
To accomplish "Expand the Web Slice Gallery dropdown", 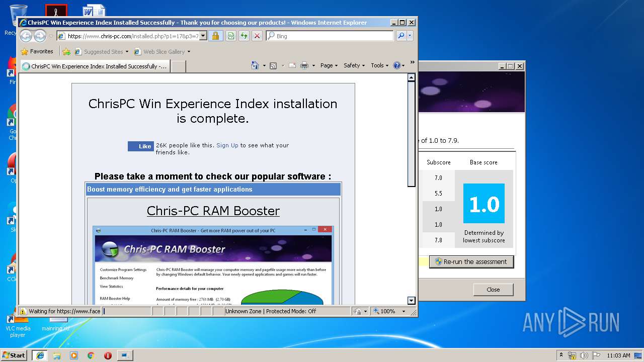I will [189, 51].
